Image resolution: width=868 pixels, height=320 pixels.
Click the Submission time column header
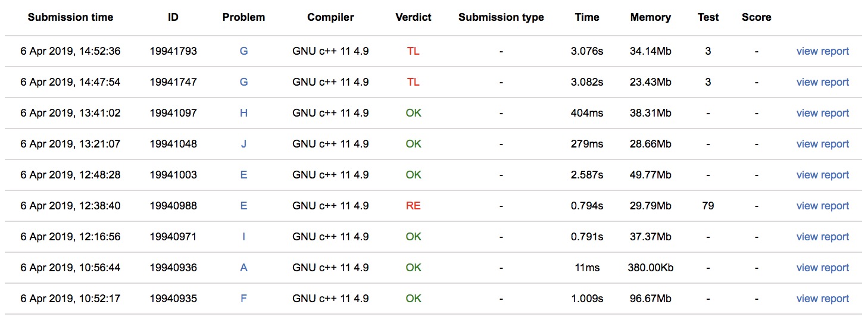pos(70,17)
